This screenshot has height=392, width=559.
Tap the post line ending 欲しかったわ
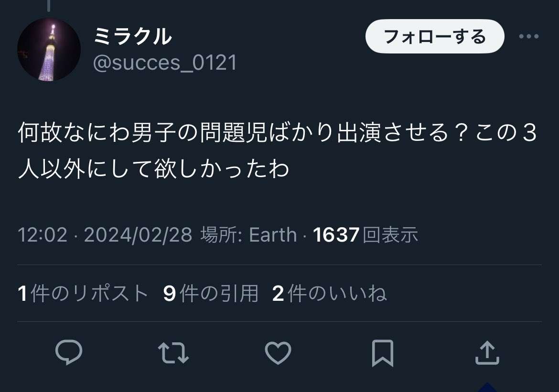pos(154,169)
